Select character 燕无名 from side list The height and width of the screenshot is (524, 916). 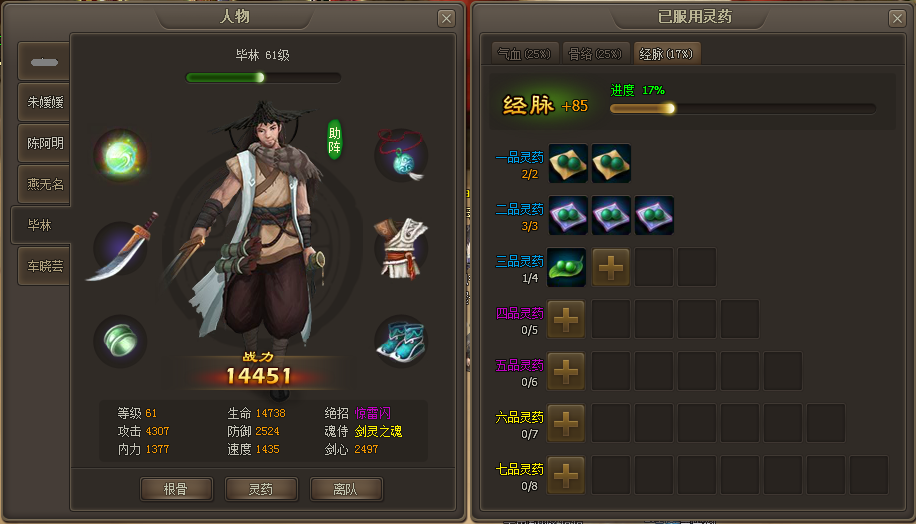(x=44, y=184)
